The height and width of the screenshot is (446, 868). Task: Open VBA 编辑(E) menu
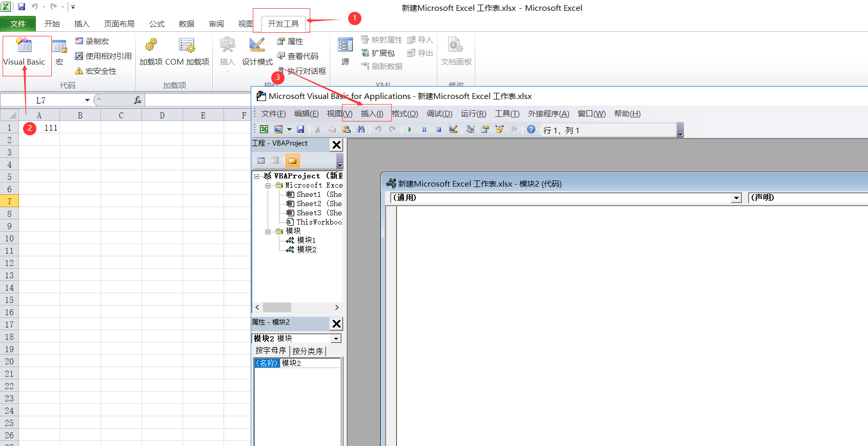pyautogui.click(x=306, y=114)
